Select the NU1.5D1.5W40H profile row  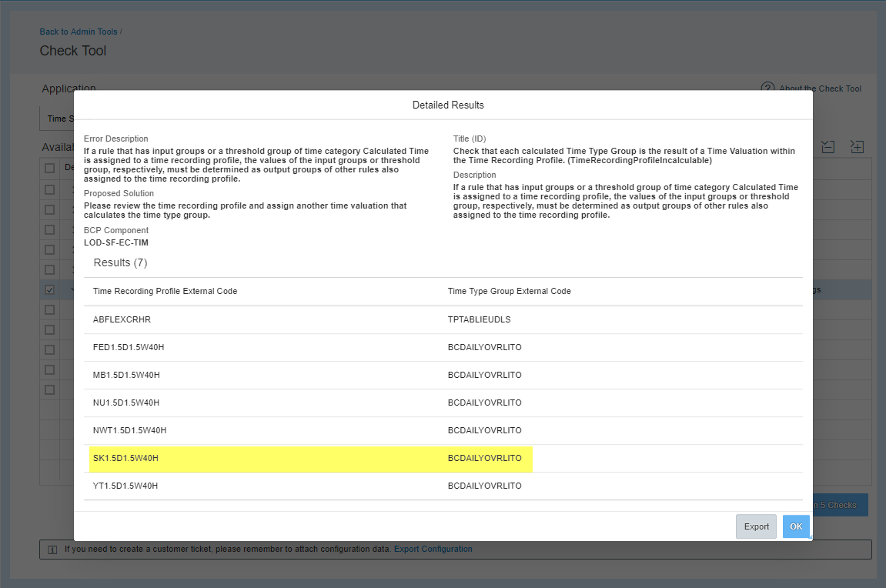tap(443, 403)
